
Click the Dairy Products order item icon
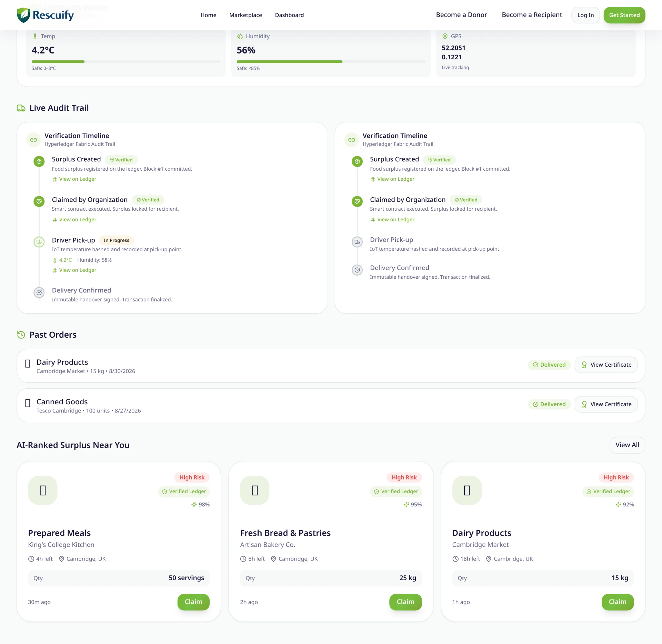point(28,364)
